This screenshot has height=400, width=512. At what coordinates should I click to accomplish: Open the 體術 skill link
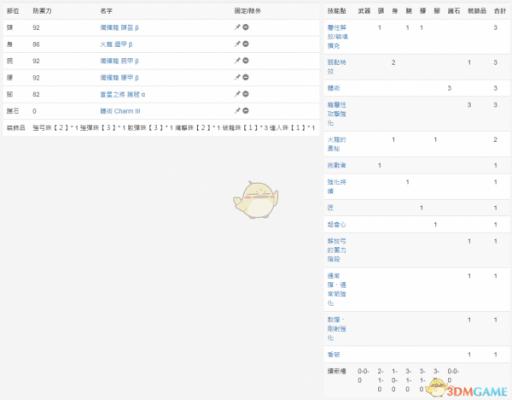[x=334, y=88]
